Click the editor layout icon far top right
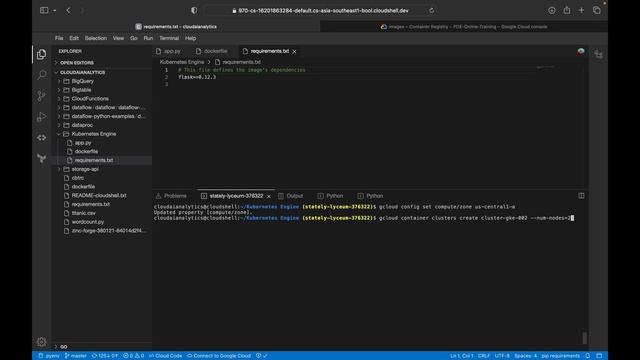Image resolution: width=640 pixels, height=360 pixels. point(598,54)
